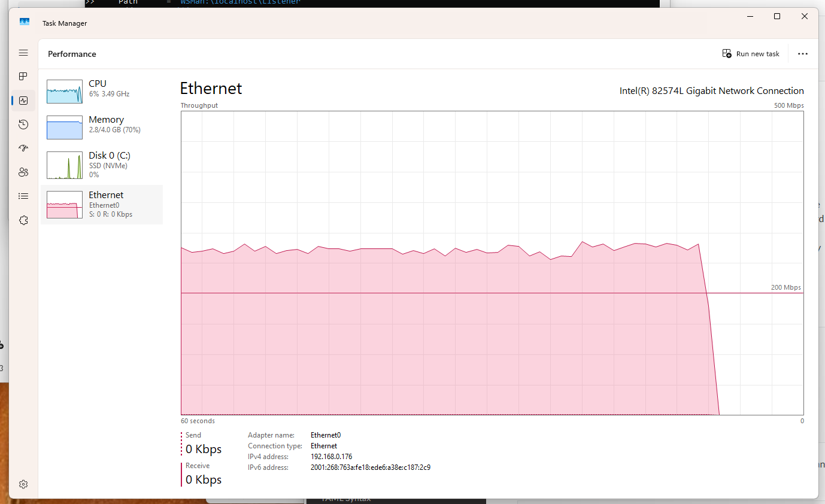Expand the navigation hamburger menu

(23, 53)
